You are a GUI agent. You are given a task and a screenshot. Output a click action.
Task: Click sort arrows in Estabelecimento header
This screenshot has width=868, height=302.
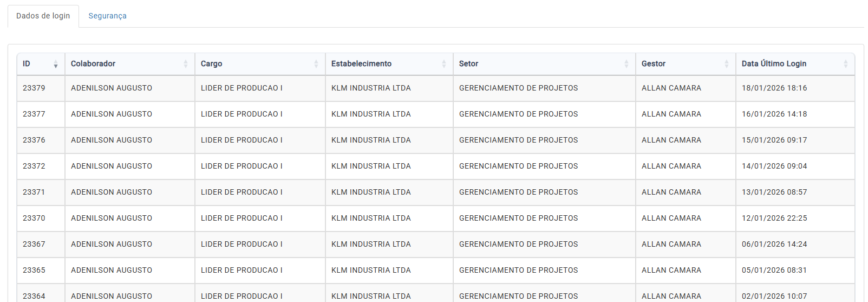coord(444,64)
